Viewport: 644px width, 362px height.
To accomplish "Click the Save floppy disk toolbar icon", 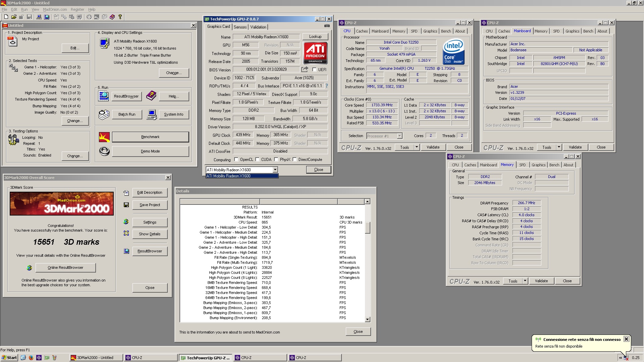I will click(x=29, y=17).
